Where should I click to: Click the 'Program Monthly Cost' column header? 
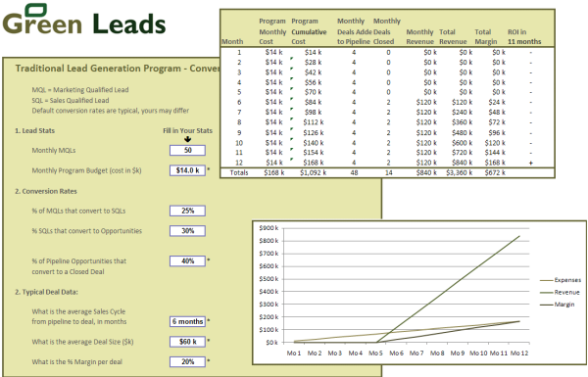point(272,31)
